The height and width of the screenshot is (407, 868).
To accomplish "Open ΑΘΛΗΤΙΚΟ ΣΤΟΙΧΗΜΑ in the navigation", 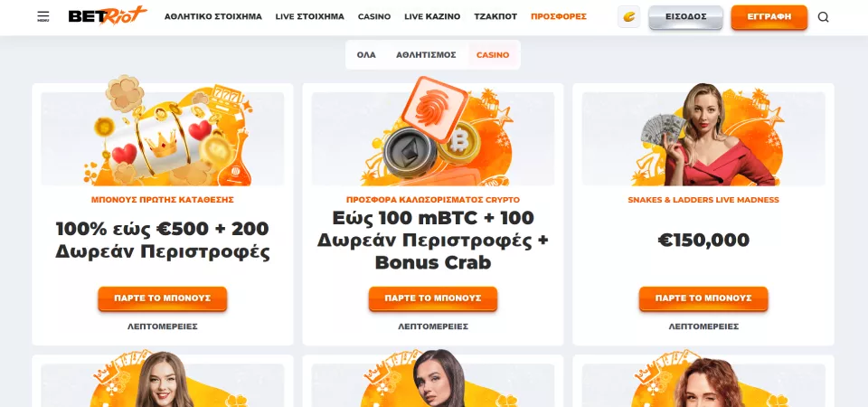I will point(213,16).
